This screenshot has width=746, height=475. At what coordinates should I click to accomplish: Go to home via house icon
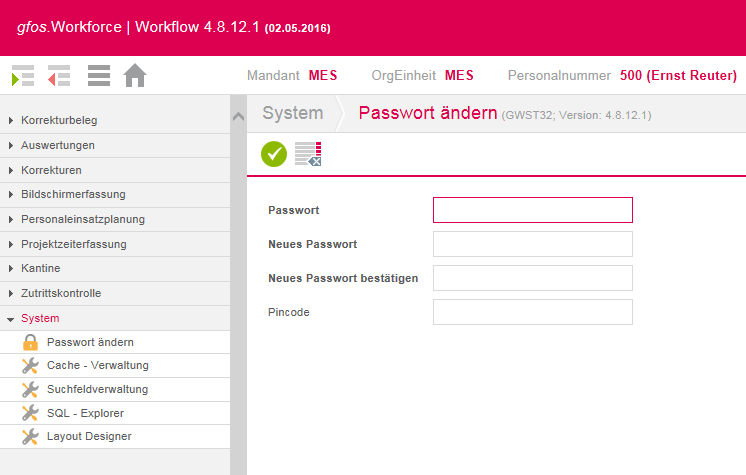[135, 75]
